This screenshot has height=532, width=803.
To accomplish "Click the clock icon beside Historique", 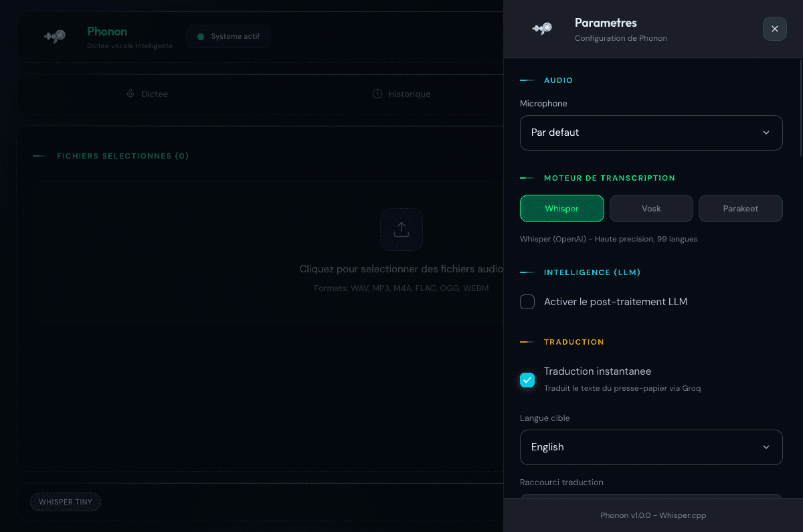I will click(x=377, y=94).
